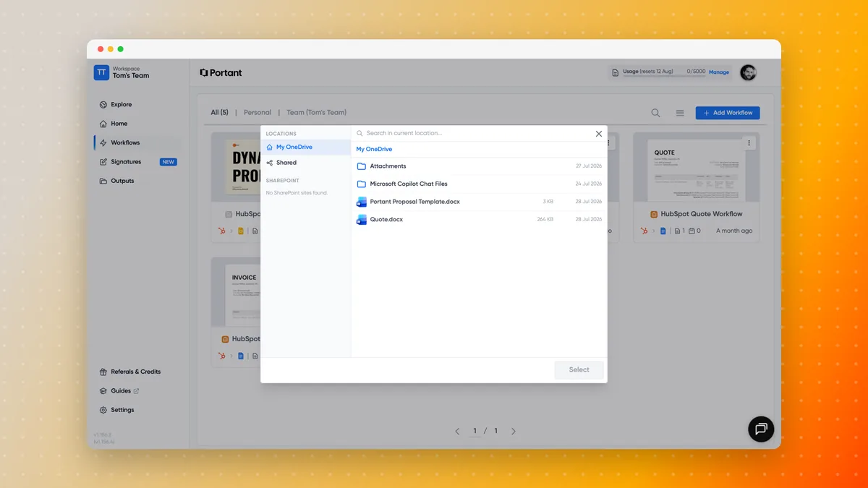Switch to the Personal tab
Viewport: 868px width, 488px height.
coord(258,113)
